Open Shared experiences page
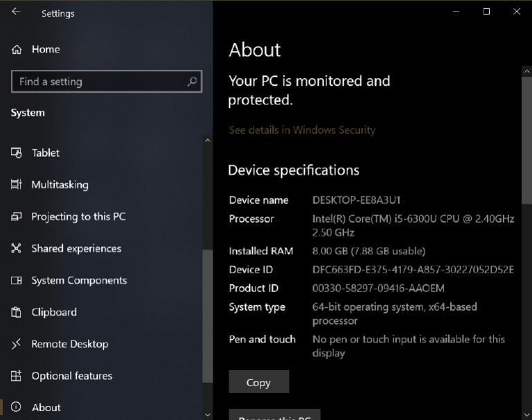Viewport: 532px width, 420px height. [76, 248]
